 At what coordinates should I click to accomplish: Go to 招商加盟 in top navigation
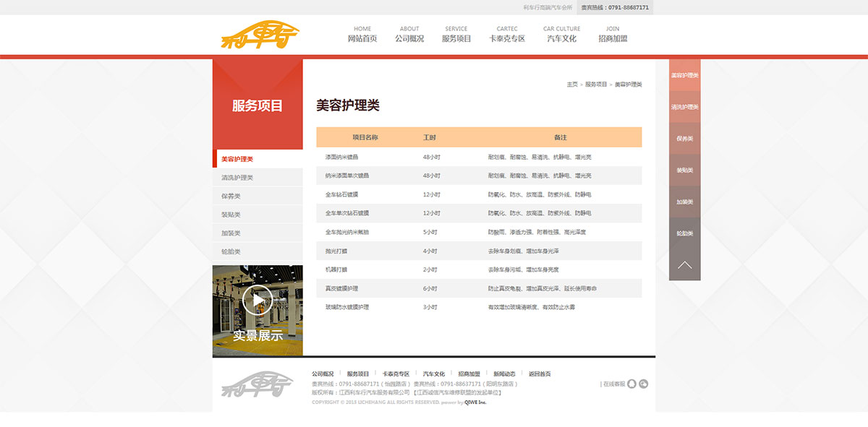point(613,35)
